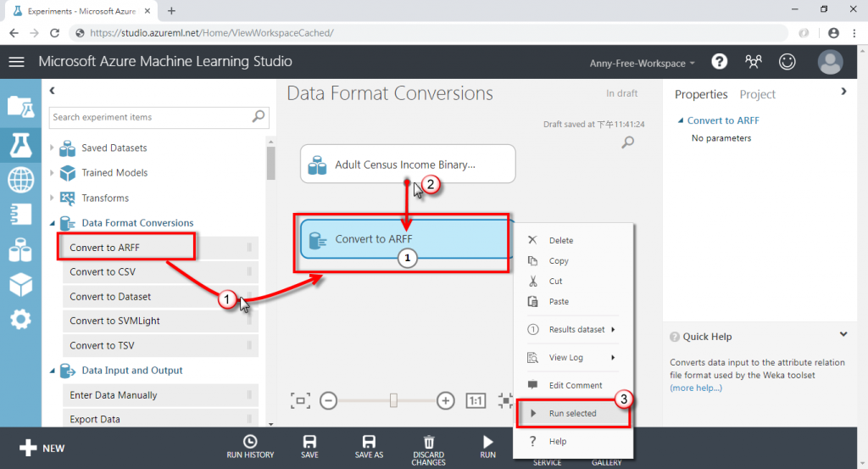
Task: Set zoom to 1:1 actual size
Action: pos(476,400)
